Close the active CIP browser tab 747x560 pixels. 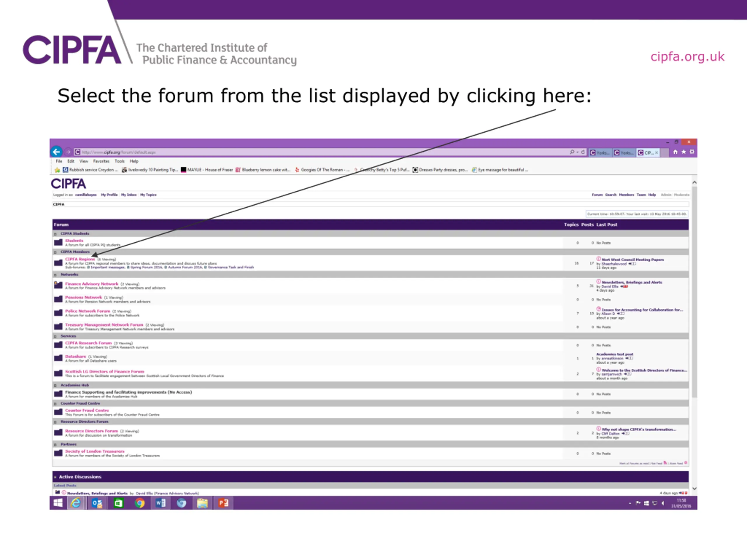[x=657, y=153]
